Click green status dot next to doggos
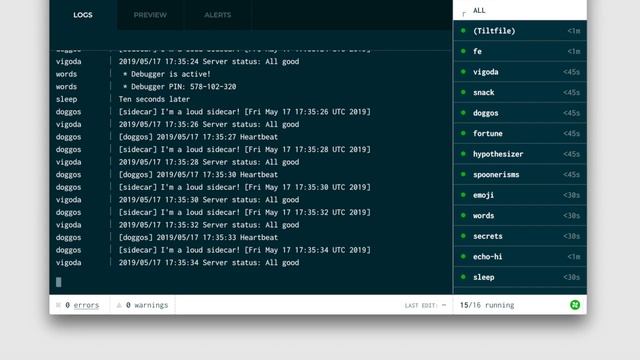Viewport: 640px width, 360px height. (463, 113)
